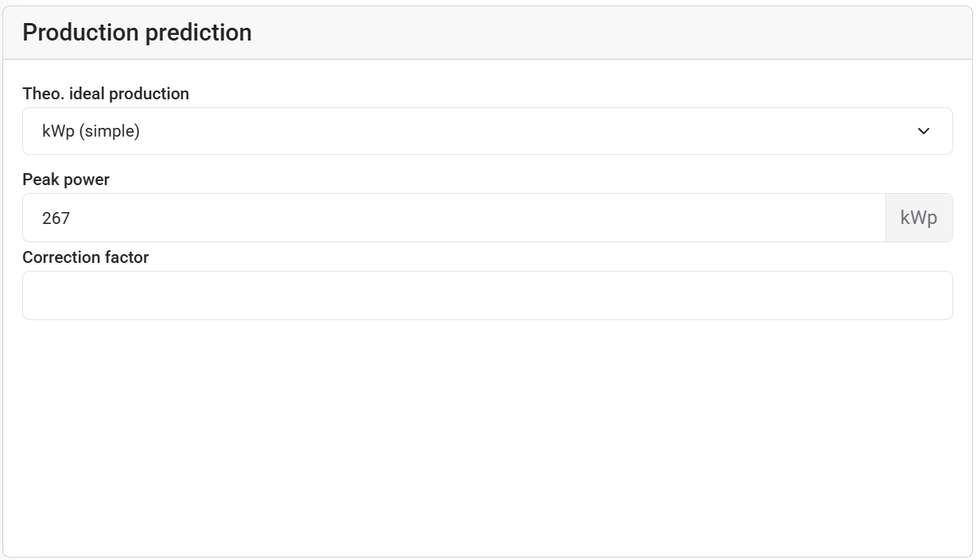Click the 'Production prediction' heading

(137, 33)
